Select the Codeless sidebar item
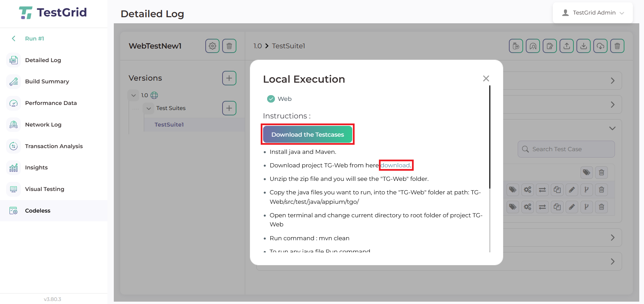Viewport: 644px width, 304px height. click(54, 211)
